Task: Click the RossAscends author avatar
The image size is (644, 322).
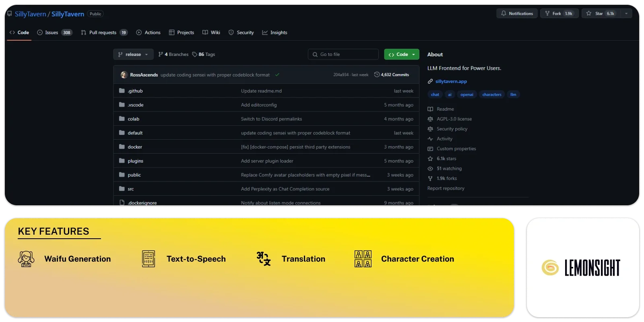Action: point(124,75)
